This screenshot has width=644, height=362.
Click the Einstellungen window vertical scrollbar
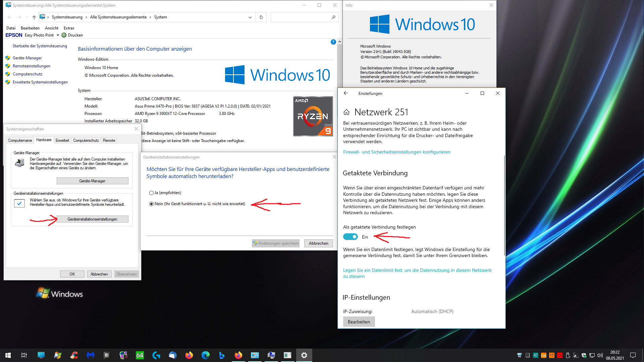tap(504, 205)
